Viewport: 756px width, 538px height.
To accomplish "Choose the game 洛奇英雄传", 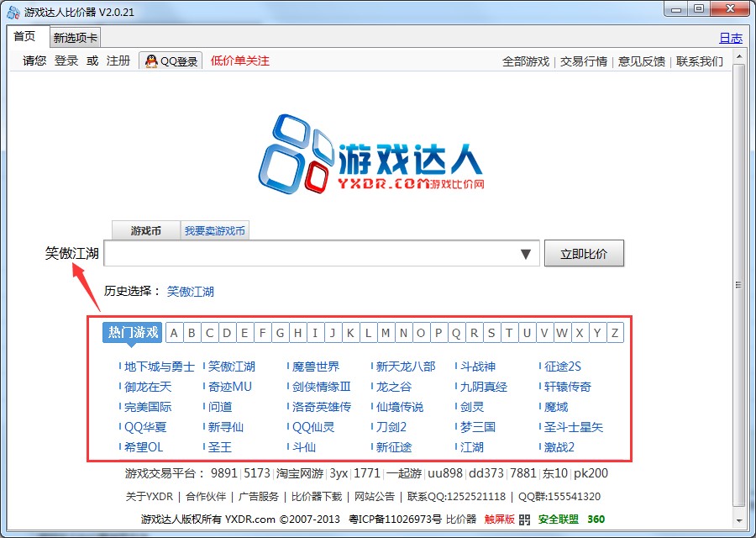I will click(321, 407).
